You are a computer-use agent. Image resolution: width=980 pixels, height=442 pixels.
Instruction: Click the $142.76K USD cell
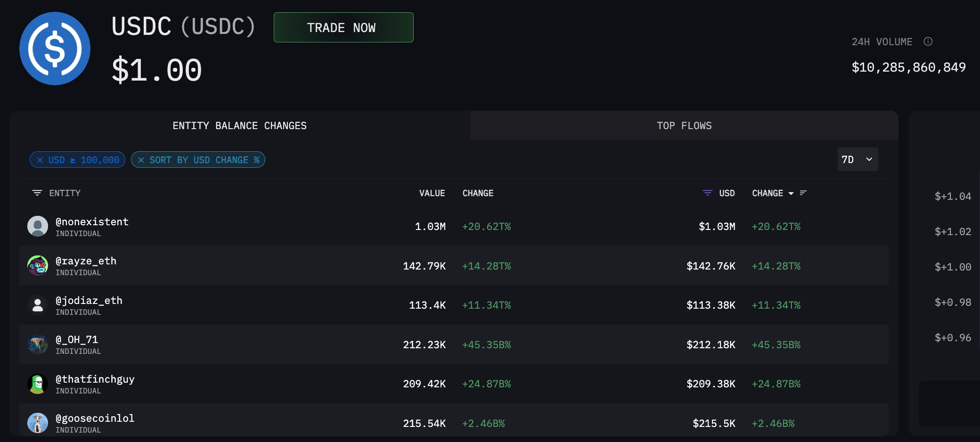pyautogui.click(x=711, y=266)
